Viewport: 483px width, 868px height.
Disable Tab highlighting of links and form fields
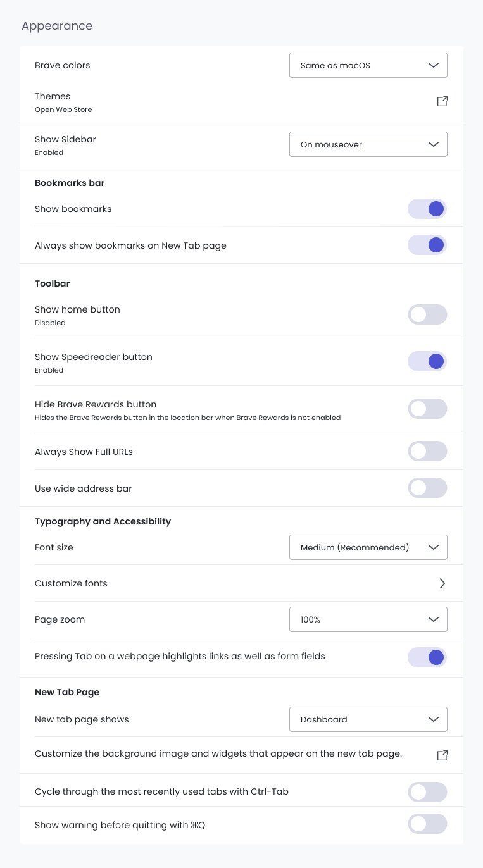point(427,657)
